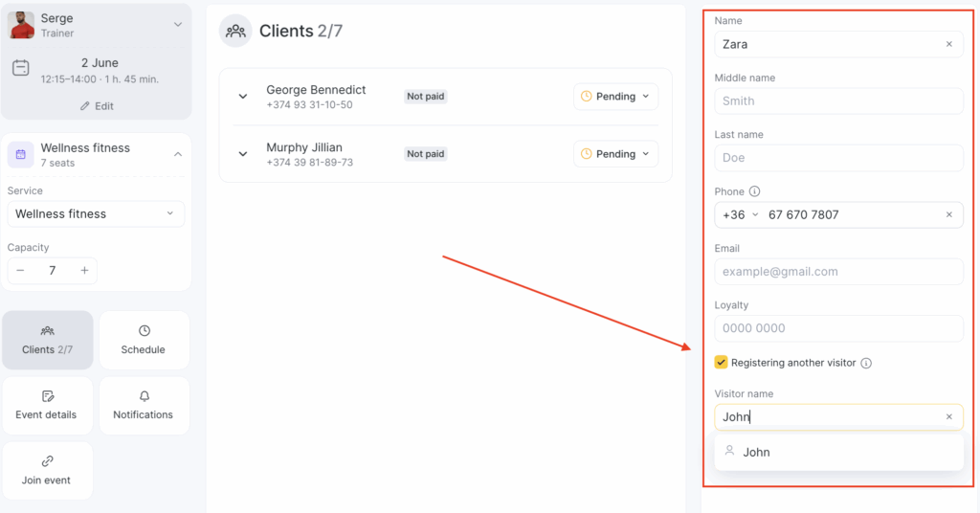Edit the session date and time
980x513 pixels.
[x=97, y=106]
